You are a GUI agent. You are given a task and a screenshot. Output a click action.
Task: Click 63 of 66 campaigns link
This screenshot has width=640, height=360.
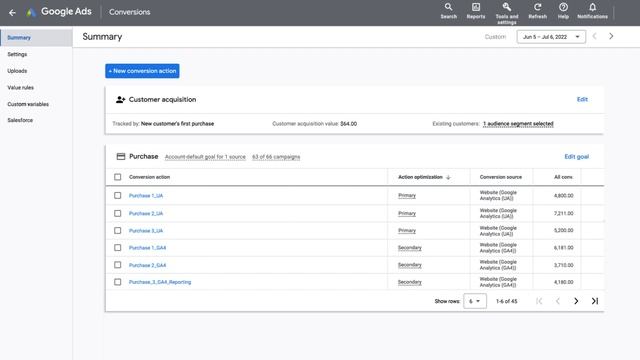coord(276,157)
